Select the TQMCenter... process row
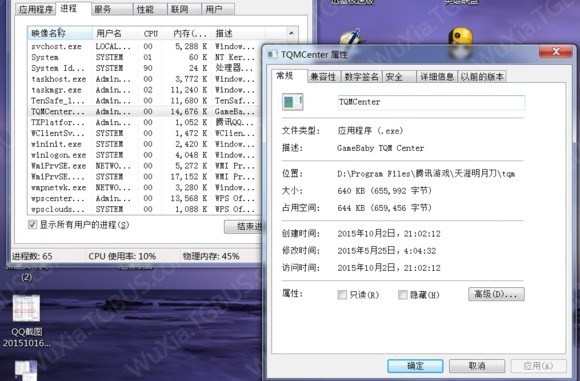Viewport: 580px width, 381px height. 144,111
